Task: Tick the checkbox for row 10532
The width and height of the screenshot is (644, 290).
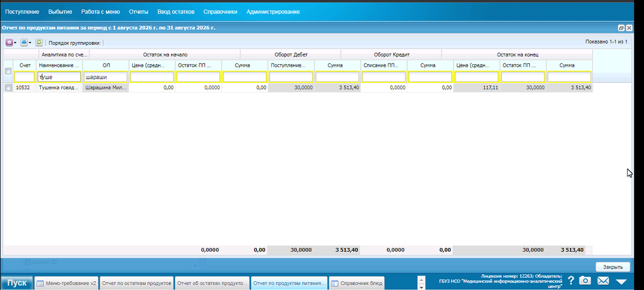Action: (8, 88)
